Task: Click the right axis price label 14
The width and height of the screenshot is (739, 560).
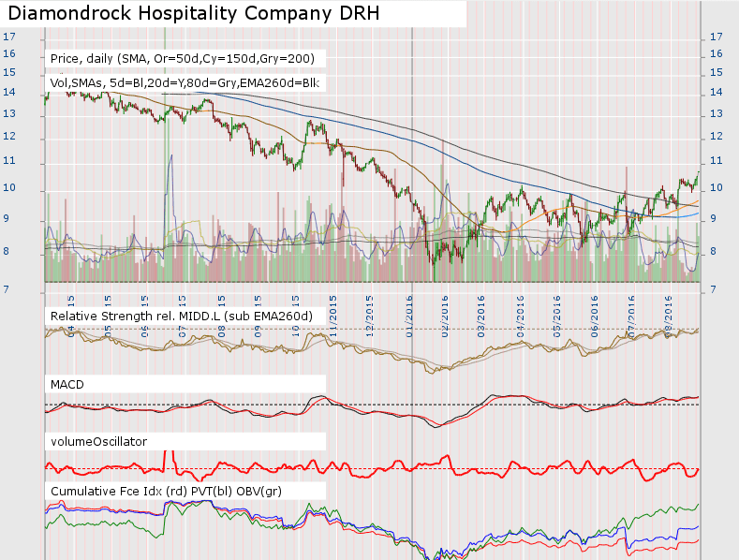Action: click(x=717, y=92)
